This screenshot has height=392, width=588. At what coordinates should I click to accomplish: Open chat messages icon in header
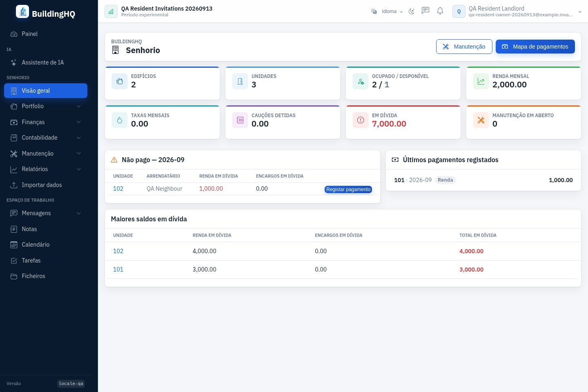pyautogui.click(x=425, y=11)
